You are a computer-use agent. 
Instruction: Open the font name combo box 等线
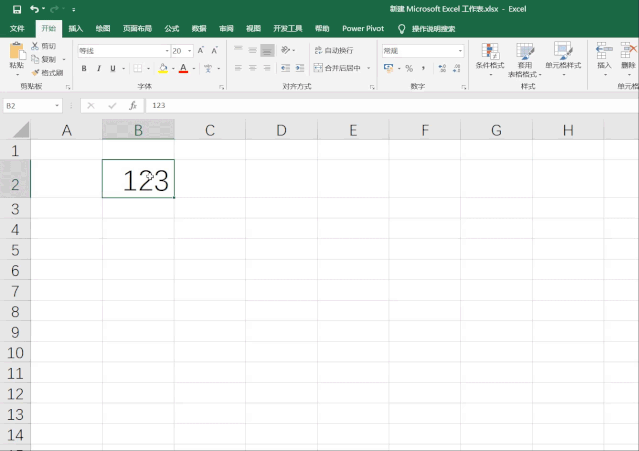point(124,51)
